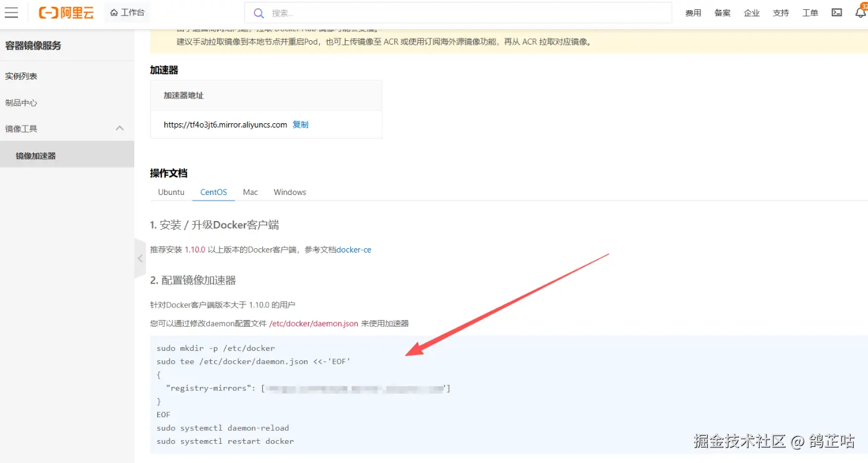Open the 工单 menu
The image size is (868, 463).
pos(810,13)
